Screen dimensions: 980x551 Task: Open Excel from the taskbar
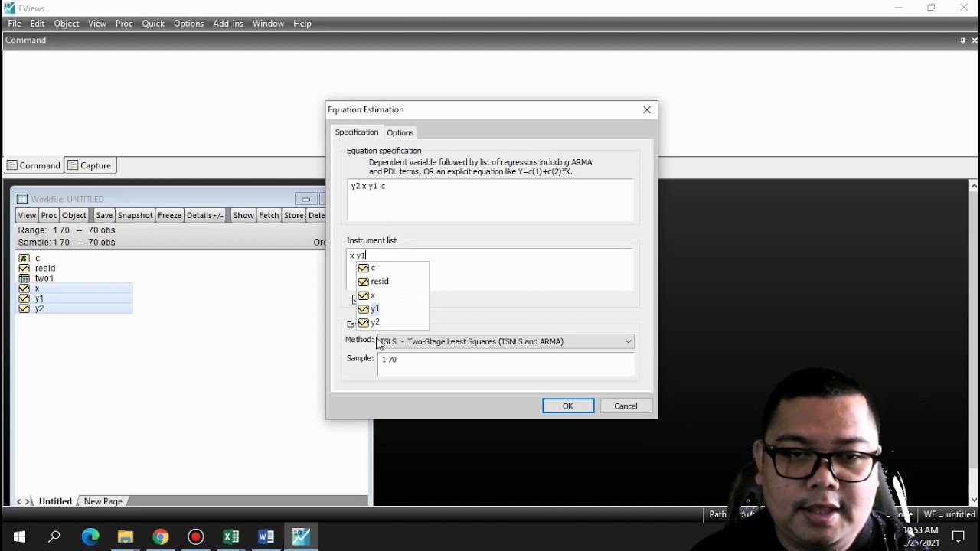231,536
